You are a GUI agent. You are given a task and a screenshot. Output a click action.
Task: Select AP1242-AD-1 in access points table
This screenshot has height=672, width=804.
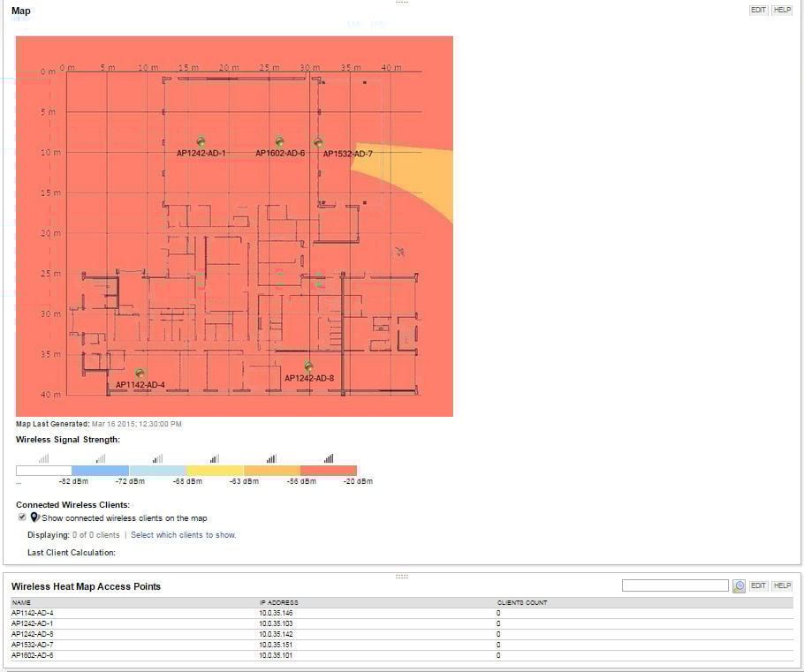pos(33,623)
